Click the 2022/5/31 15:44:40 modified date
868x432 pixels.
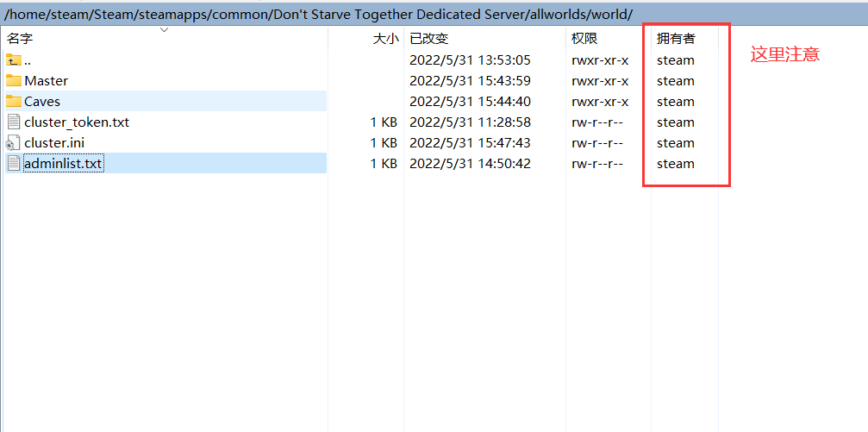click(x=470, y=102)
